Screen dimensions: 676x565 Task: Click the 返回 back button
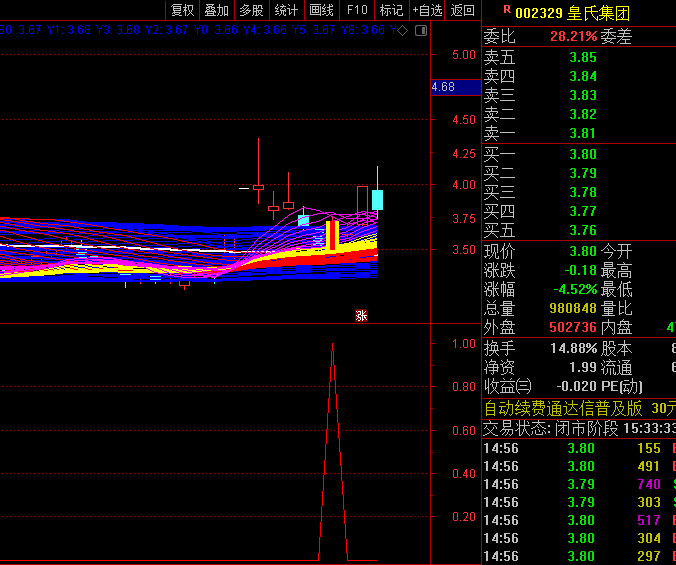tap(462, 10)
